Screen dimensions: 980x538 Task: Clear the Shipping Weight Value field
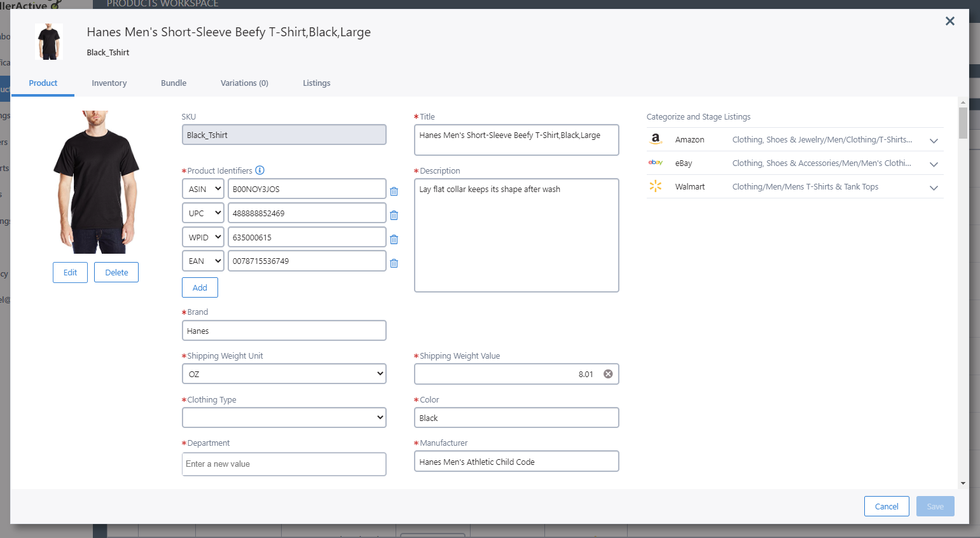point(608,374)
